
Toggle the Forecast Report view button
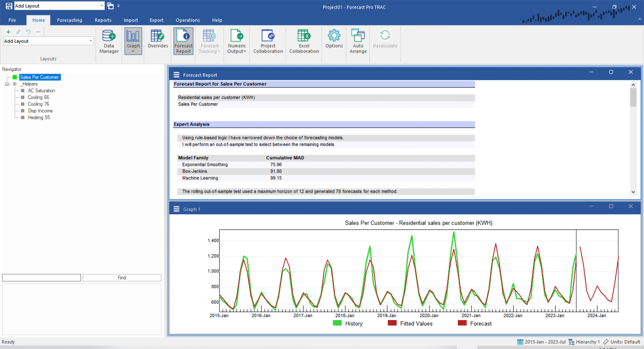tap(183, 41)
